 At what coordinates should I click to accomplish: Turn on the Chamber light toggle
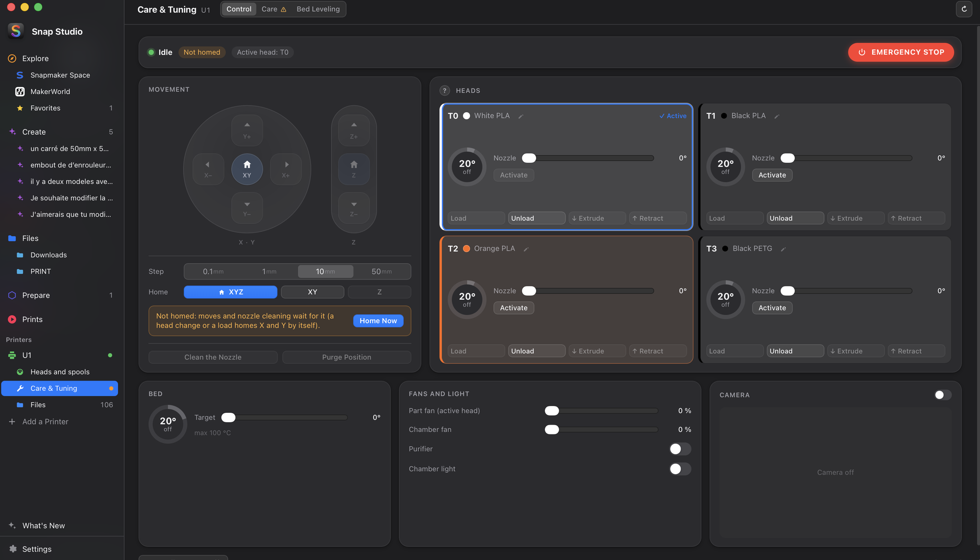[680, 469]
